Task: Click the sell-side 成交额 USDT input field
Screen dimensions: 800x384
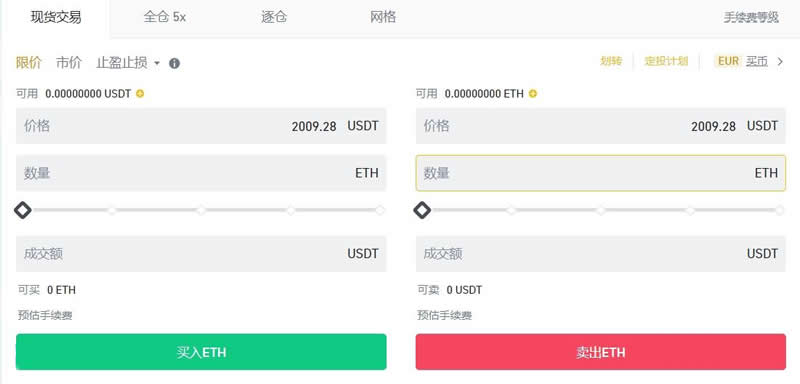Action: click(x=601, y=253)
